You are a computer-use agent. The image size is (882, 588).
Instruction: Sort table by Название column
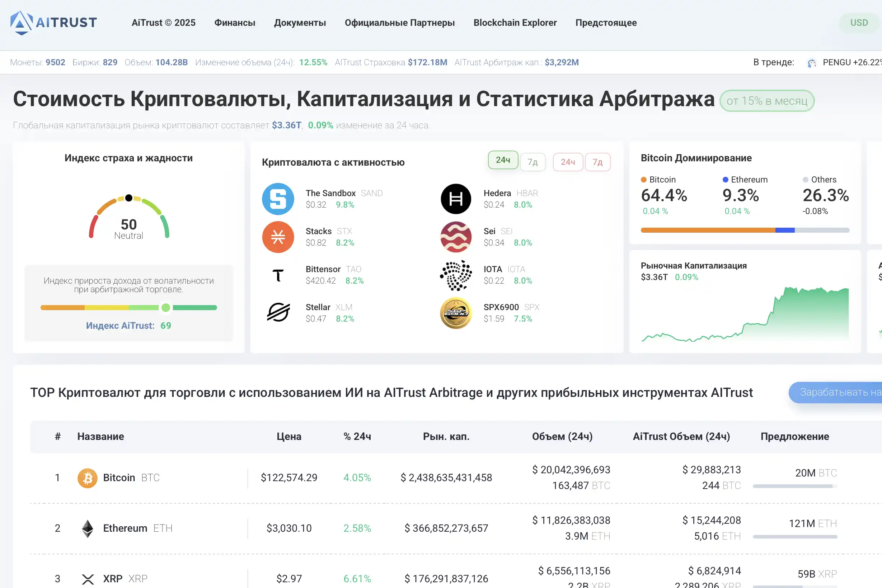click(100, 436)
